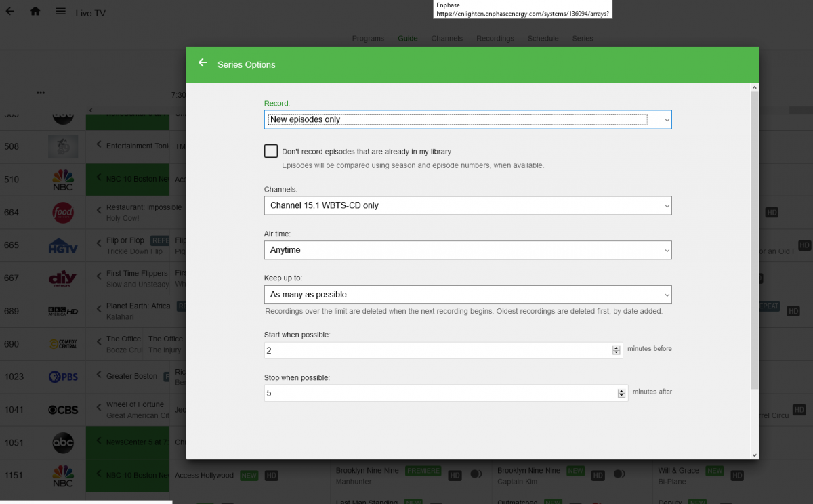Open Brooklyn Nine-Nine Captain Kim guide entry
813x504 pixels.
click(573, 476)
